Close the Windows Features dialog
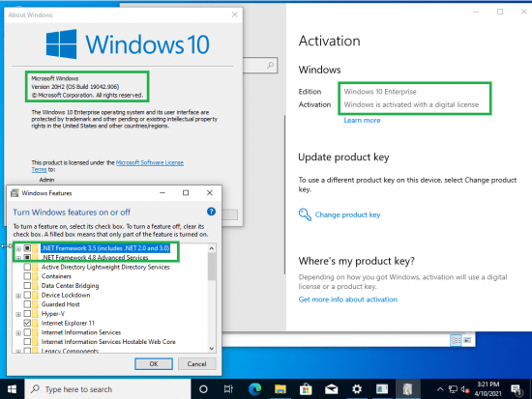 210,193
